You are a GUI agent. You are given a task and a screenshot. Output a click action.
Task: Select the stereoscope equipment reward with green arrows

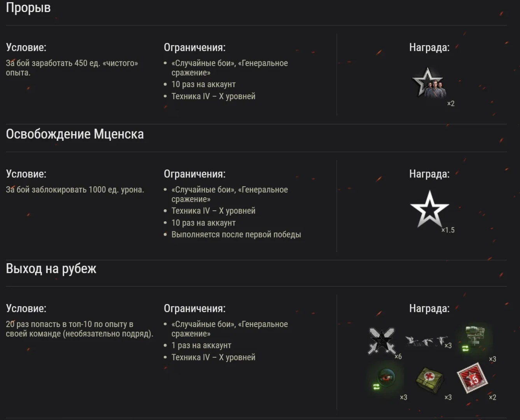[475, 338]
